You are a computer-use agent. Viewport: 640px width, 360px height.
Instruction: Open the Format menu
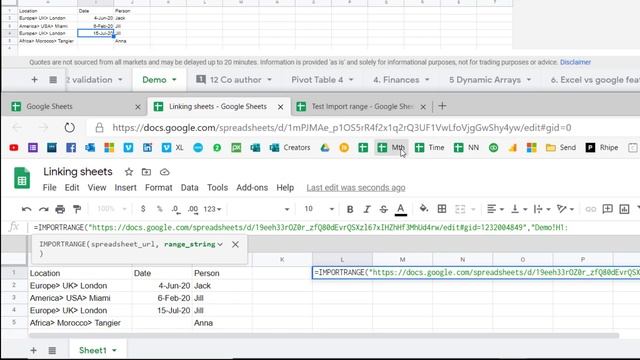pyautogui.click(x=158, y=188)
